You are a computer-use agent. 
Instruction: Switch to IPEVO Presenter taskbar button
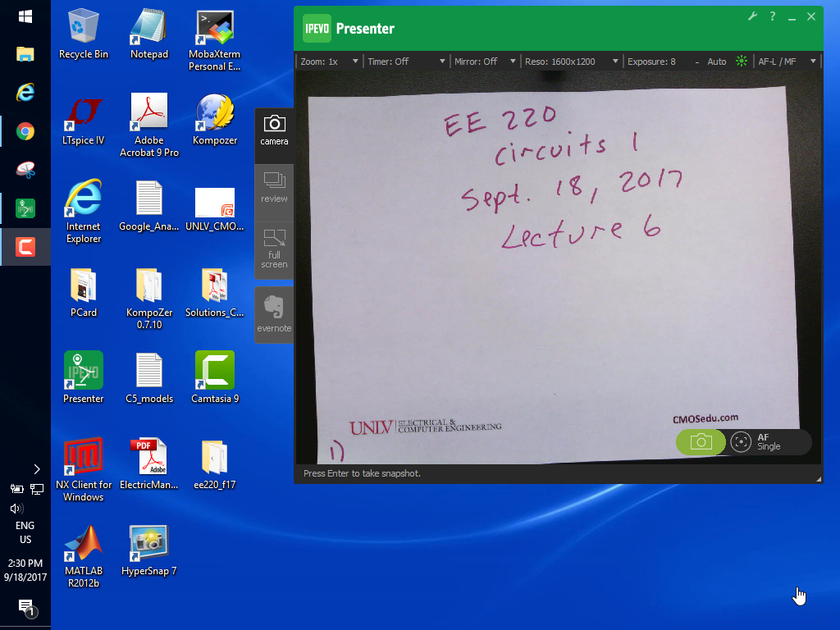point(25,208)
